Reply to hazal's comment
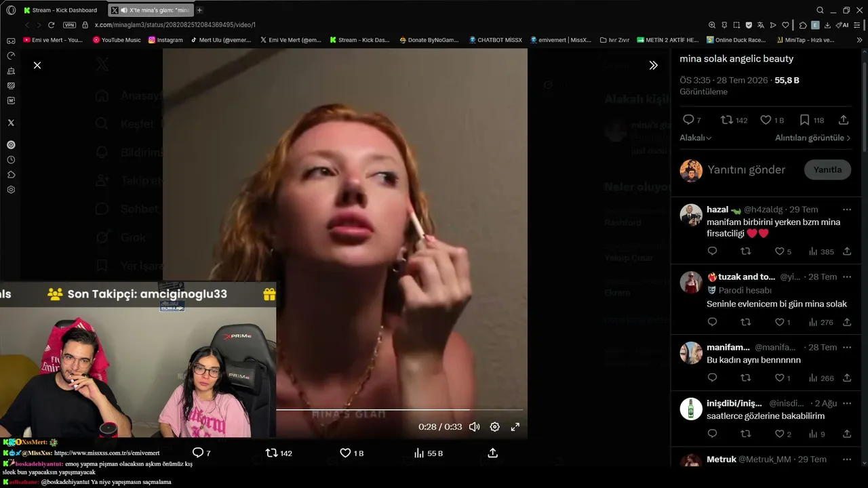 coord(712,251)
